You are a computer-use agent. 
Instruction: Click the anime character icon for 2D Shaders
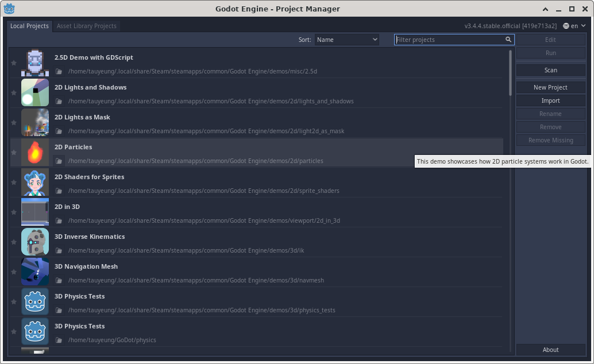[x=35, y=182]
